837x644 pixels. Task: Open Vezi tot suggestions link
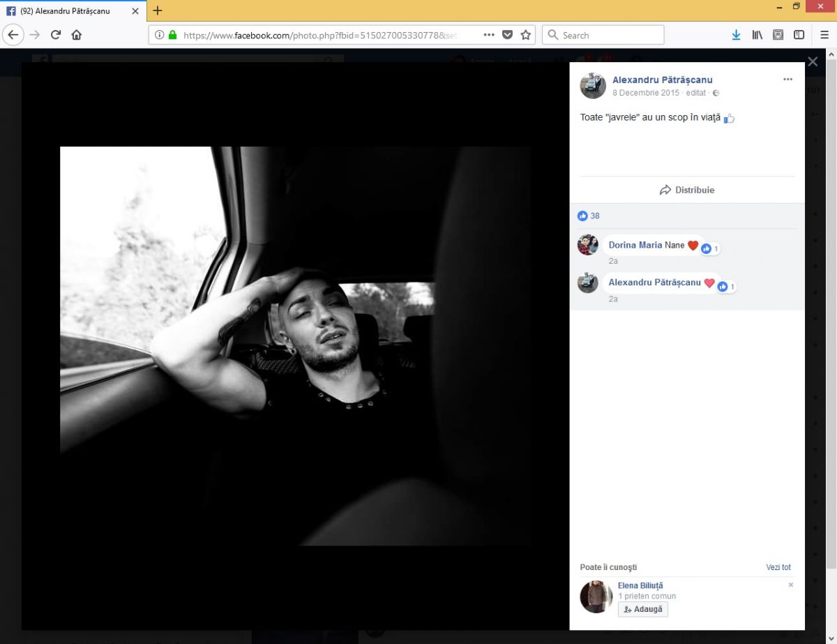pyautogui.click(x=778, y=567)
